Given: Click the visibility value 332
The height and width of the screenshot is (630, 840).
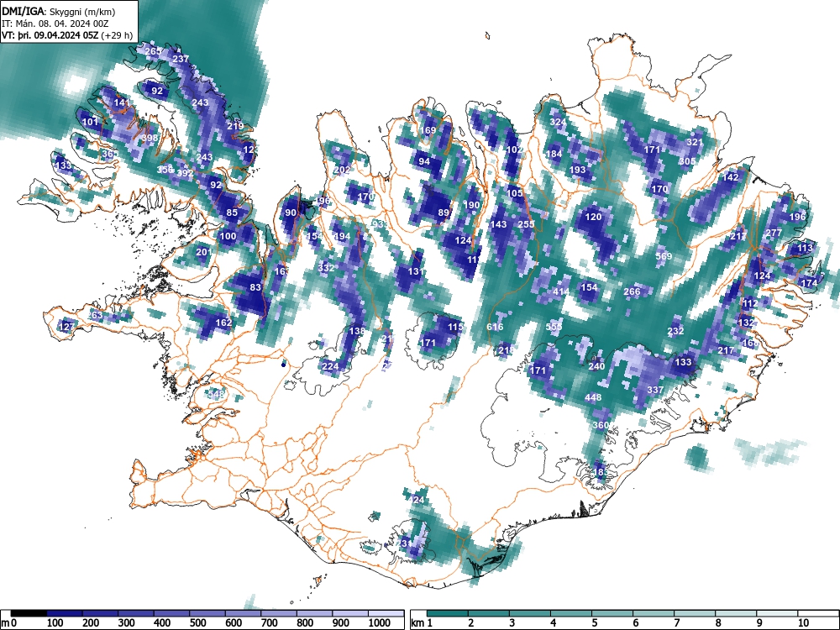Looking at the screenshot, I should 326,268.
